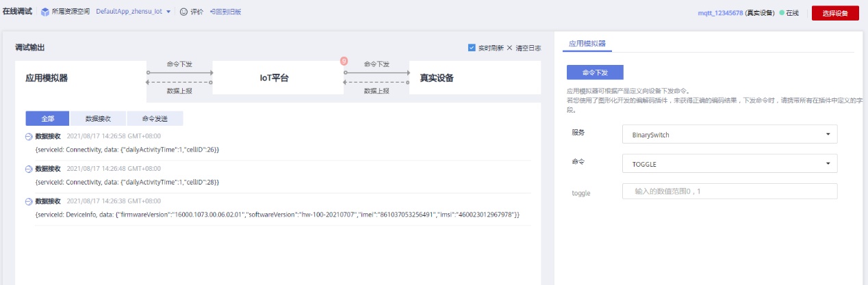
Task: Open the 命令 TOGGLE dropdown
Action: click(730, 163)
